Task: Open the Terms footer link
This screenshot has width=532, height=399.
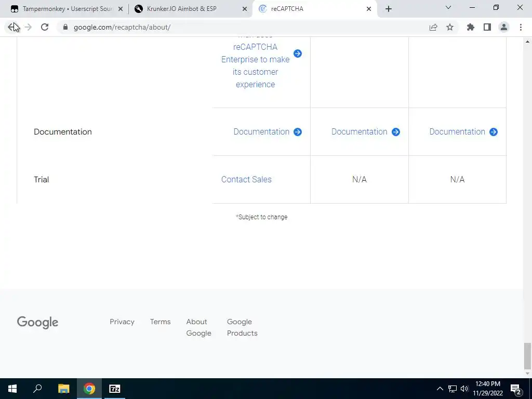Action: pos(161,322)
